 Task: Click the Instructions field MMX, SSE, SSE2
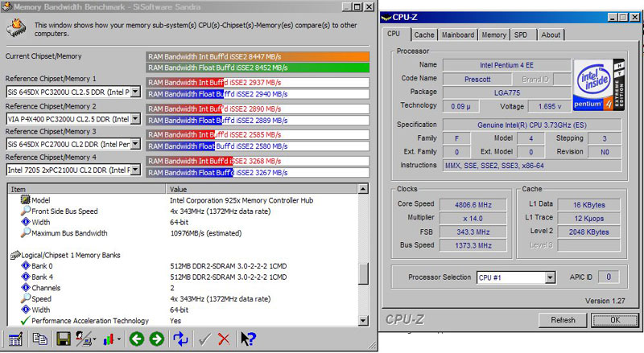532,166
